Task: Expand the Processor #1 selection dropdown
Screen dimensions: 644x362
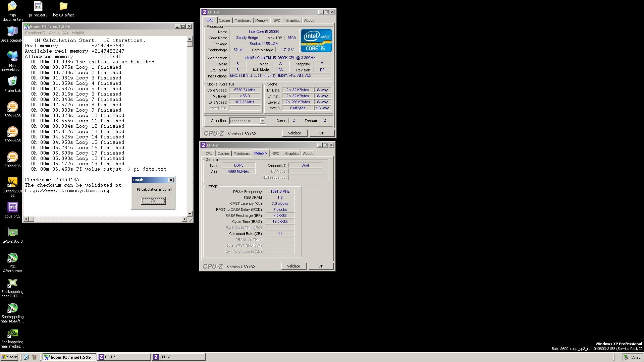Action: 262,121
